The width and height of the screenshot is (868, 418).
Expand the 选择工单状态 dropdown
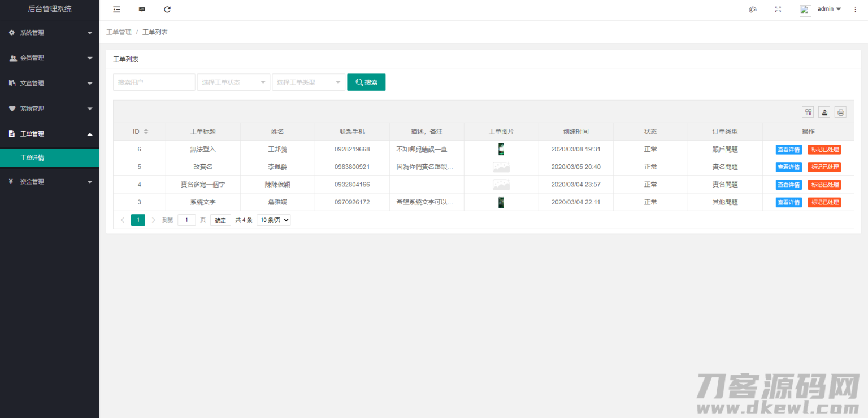tap(233, 82)
